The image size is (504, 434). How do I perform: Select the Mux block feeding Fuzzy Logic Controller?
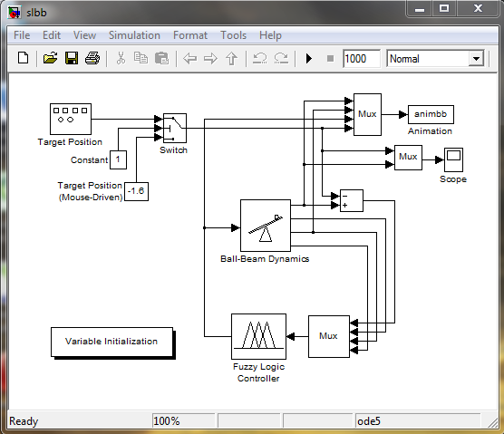pos(329,336)
